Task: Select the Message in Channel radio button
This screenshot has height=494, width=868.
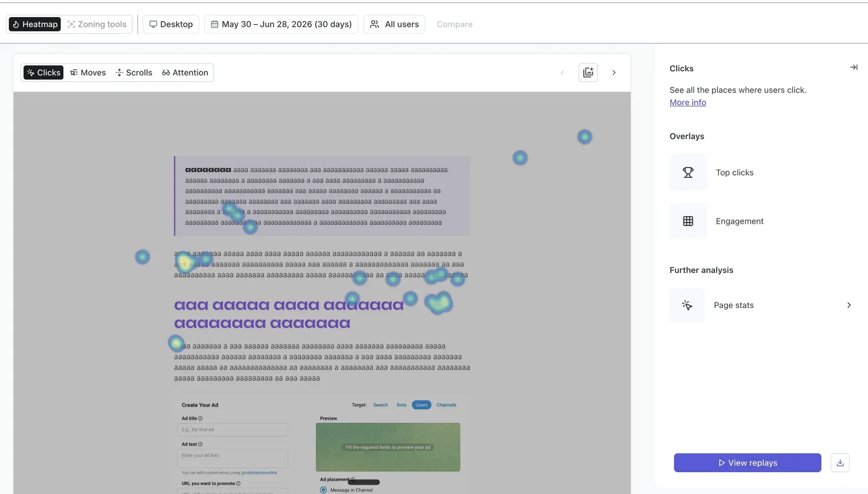Action: [x=323, y=490]
